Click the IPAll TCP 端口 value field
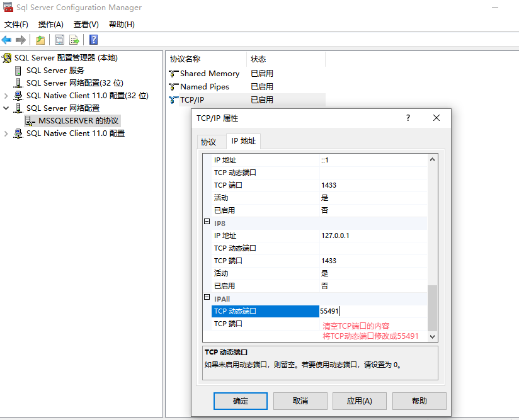Image resolution: width=519 pixels, height=420 pixels. click(372, 324)
